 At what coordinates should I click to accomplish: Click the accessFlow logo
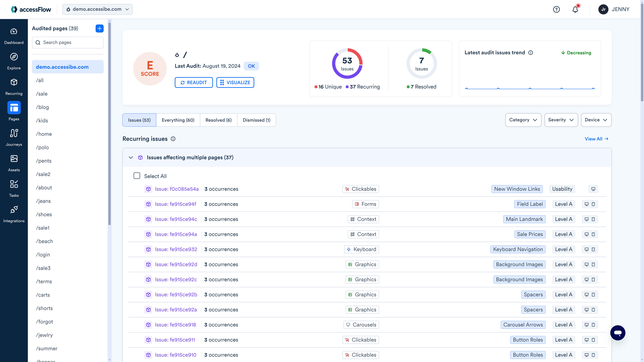31,9
